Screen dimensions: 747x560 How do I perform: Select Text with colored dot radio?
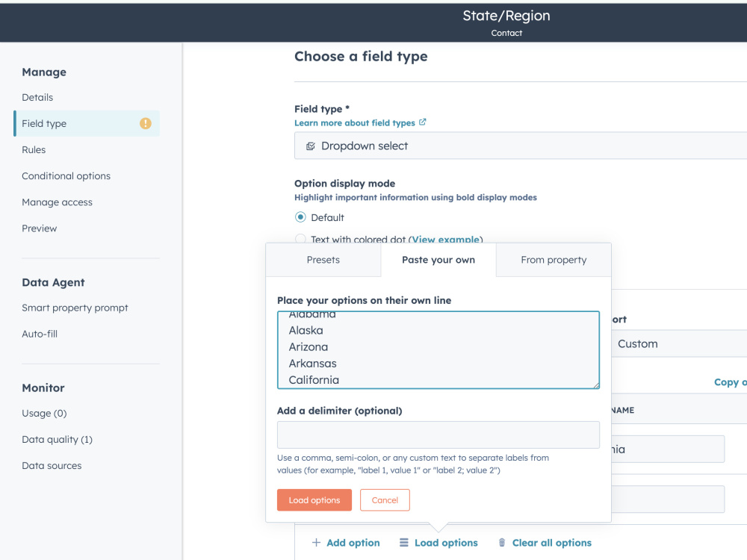[x=300, y=239]
